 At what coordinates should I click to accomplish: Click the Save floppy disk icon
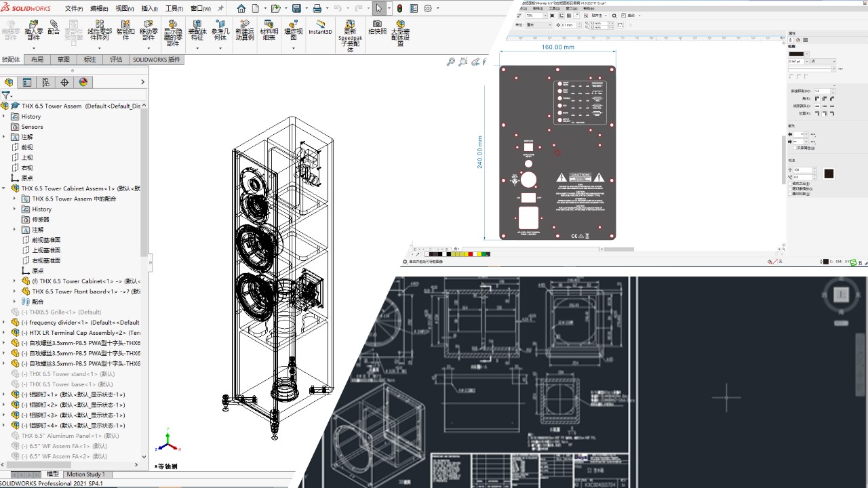[x=296, y=9]
